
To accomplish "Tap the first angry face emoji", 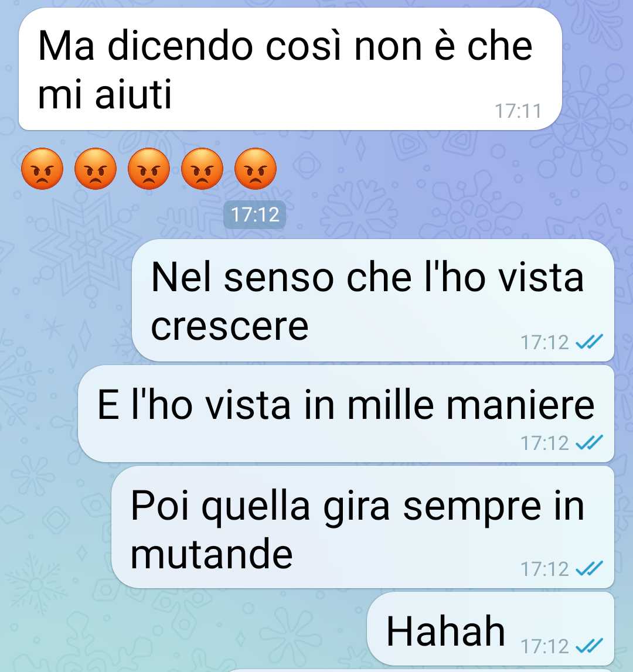I will (x=42, y=169).
